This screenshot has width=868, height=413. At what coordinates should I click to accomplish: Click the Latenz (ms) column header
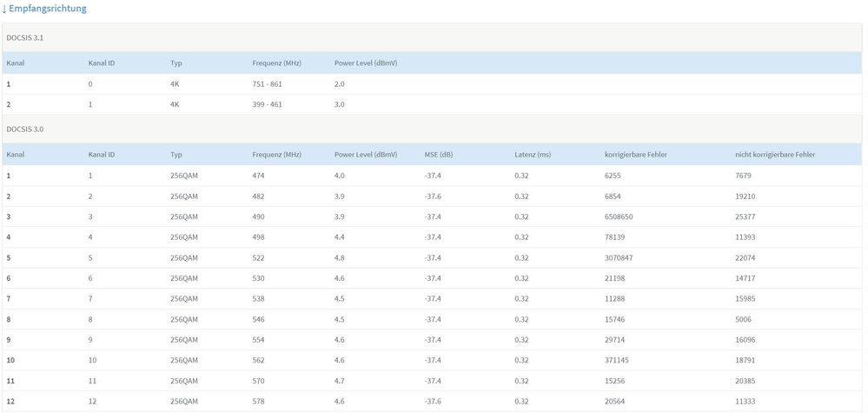coord(533,155)
